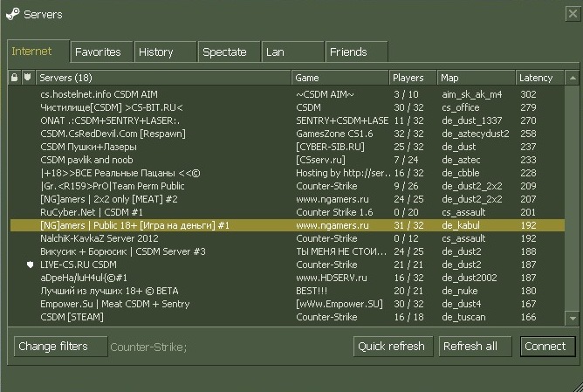Image resolution: width=583 pixels, height=392 pixels.
Task: Click the latency value 302
Action: pos(528,94)
